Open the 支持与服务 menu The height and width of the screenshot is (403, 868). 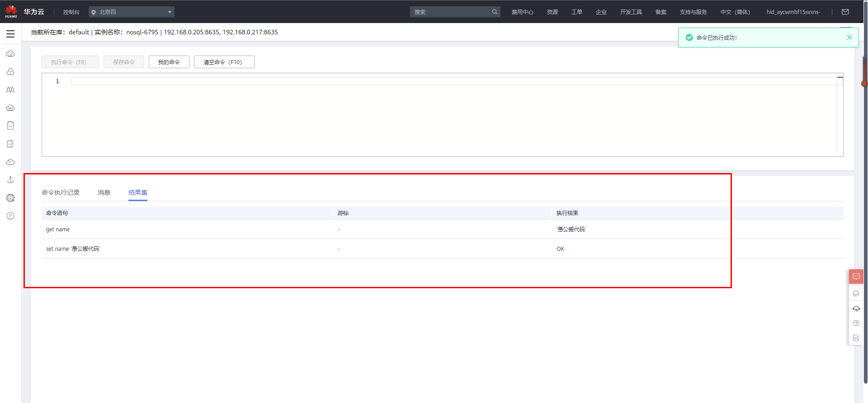(x=693, y=12)
